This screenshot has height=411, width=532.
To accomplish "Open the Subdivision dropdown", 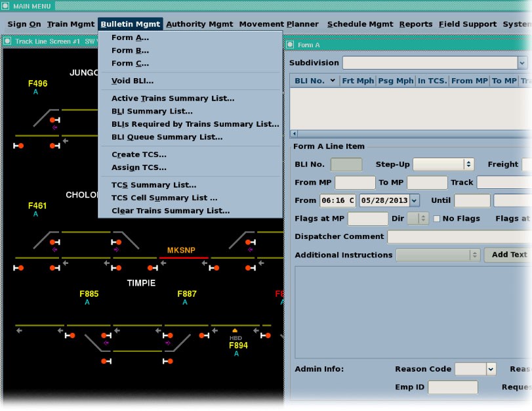I will click(x=522, y=63).
